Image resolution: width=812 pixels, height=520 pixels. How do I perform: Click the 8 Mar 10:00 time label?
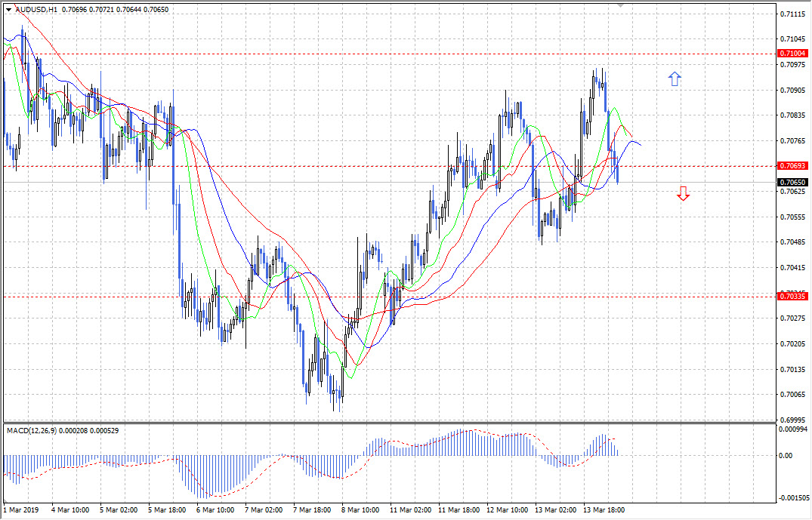[360, 510]
